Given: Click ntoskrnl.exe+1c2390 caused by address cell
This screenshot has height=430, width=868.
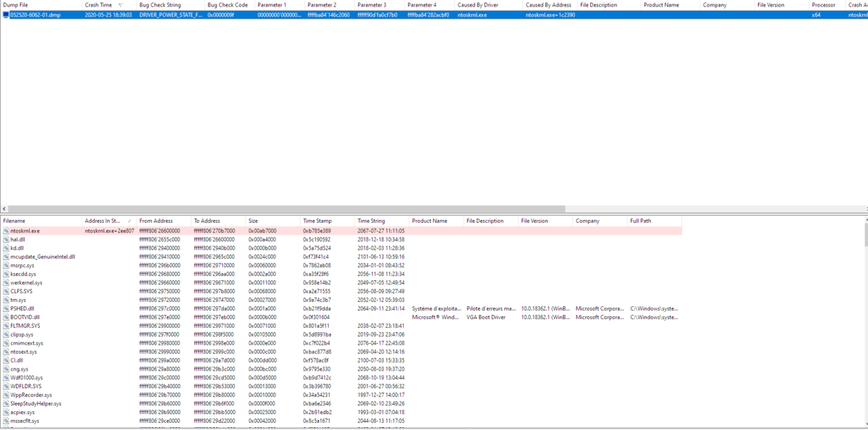Looking at the screenshot, I should point(550,14).
